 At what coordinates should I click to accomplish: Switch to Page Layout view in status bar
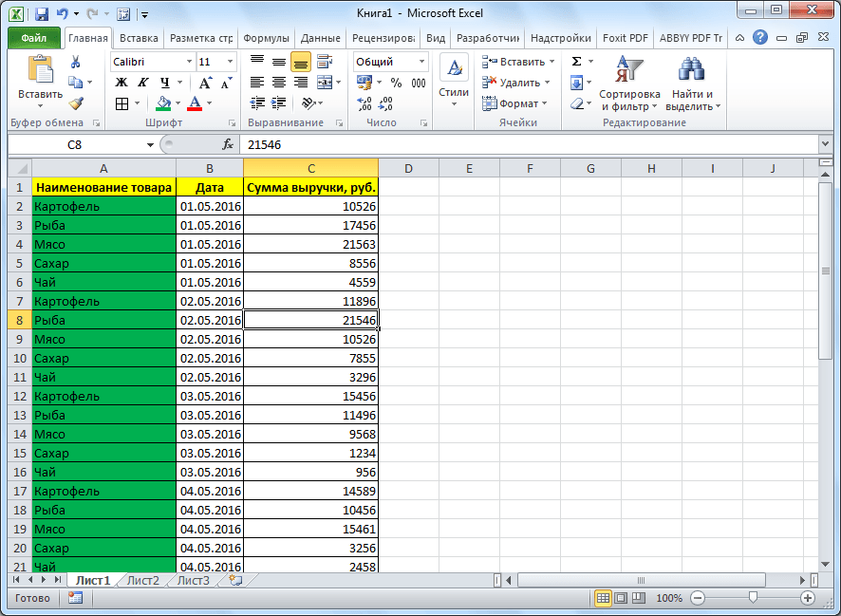pos(620,598)
